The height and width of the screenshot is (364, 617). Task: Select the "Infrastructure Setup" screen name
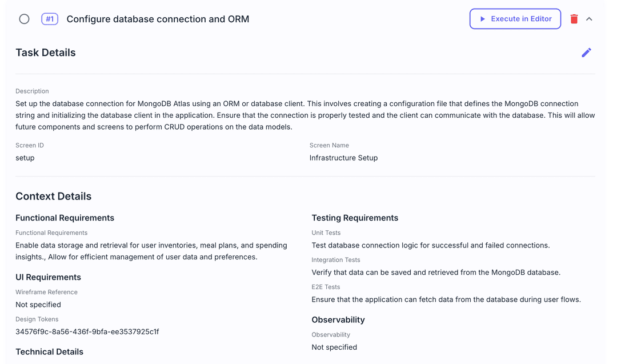click(343, 158)
